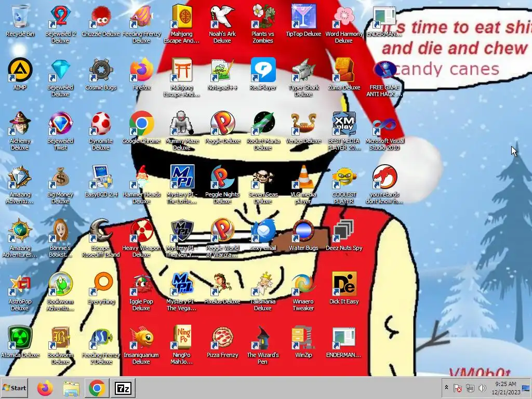The width and height of the screenshot is (532, 399).
Task: Select the Peggle Deluxe icon
Action: 222,128
